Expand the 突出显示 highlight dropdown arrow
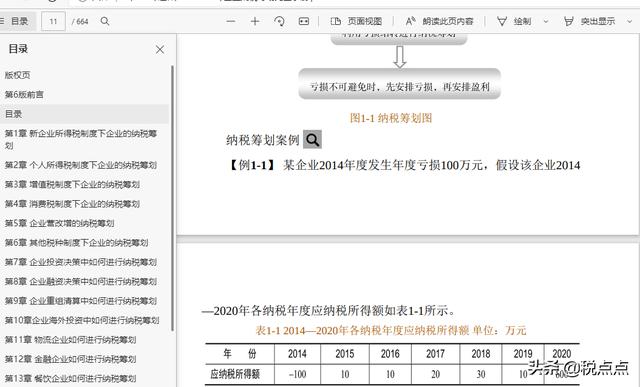The image size is (640, 387). [x=629, y=21]
